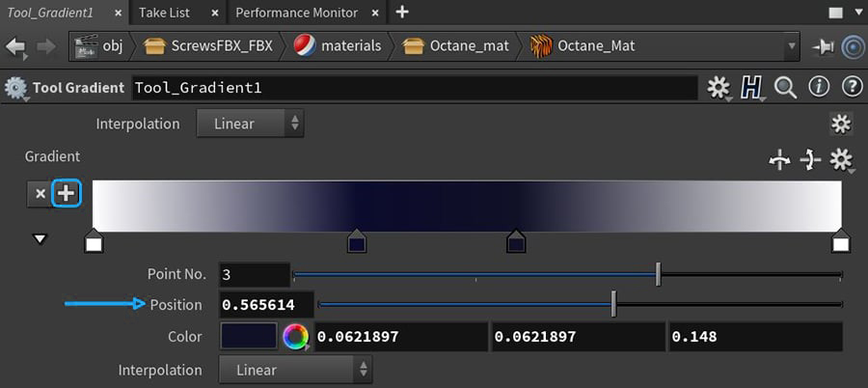The image size is (868, 388).
Task: Open the color wheel picker
Action: pyautogui.click(x=295, y=337)
